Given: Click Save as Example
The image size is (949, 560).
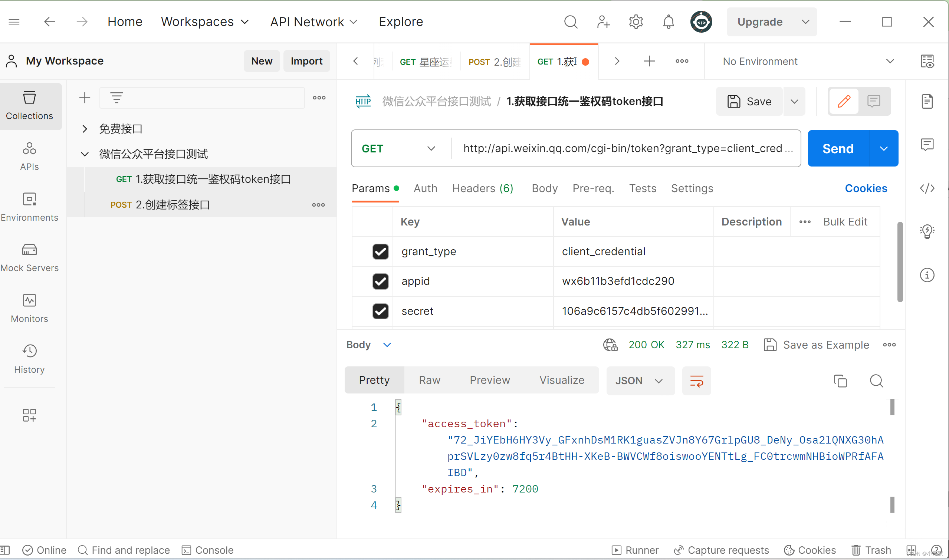Looking at the screenshot, I should click(x=816, y=345).
